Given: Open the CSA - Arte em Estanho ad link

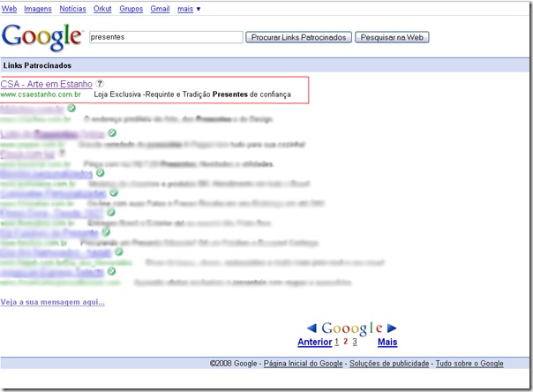Looking at the screenshot, I should coord(47,84).
